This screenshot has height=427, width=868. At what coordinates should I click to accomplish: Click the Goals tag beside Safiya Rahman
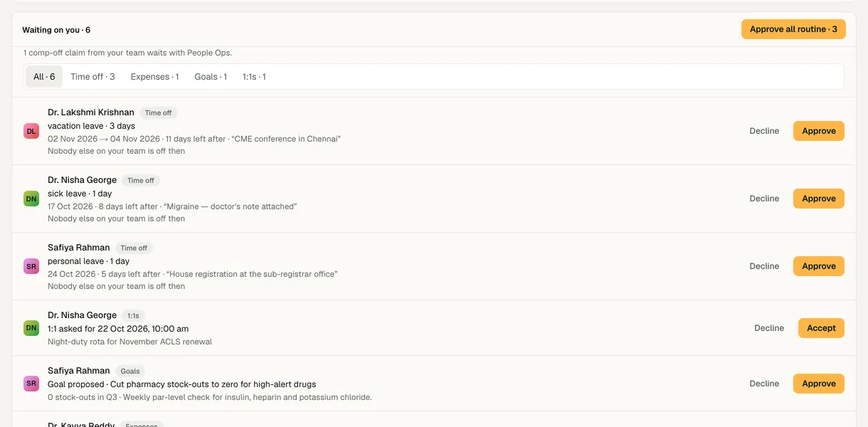pyautogui.click(x=130, y=371)
